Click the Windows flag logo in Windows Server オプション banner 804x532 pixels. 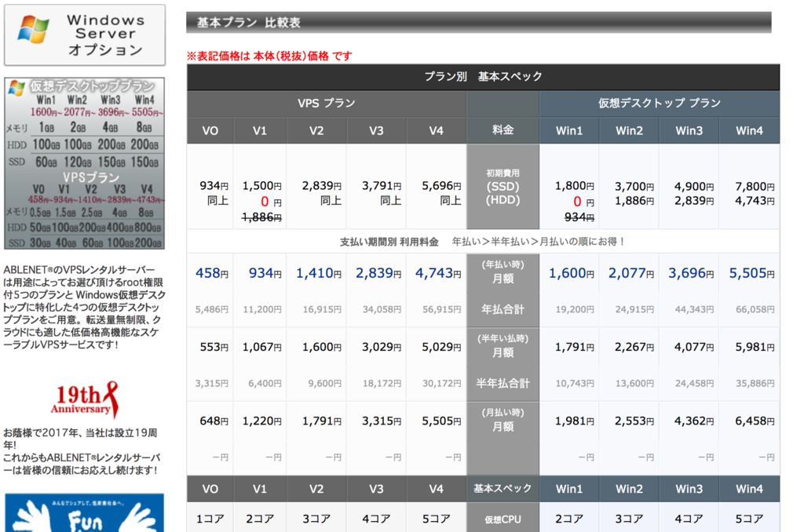(33, 29)
